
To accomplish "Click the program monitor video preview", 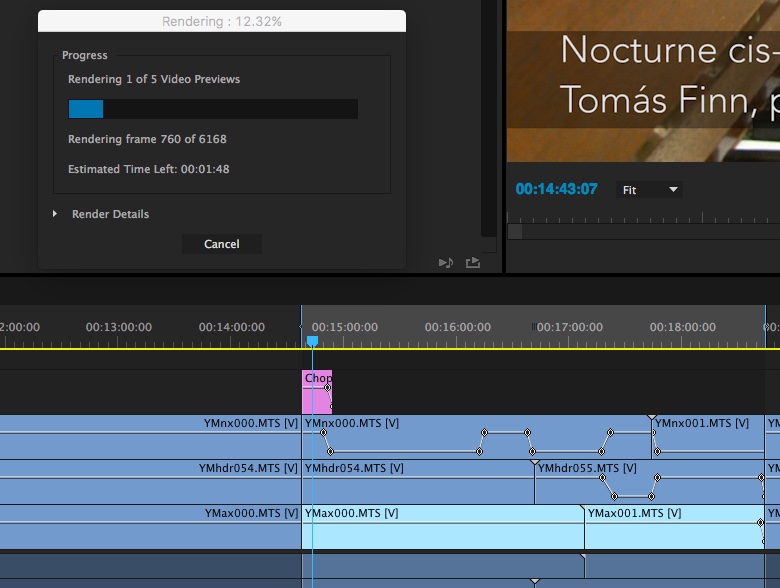I will pyautogui.click(x=643, y=81).
